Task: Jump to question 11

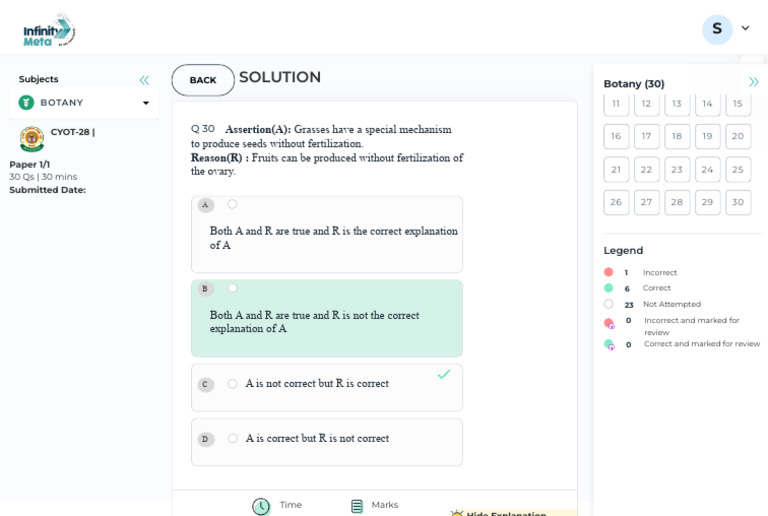Action: click(x=616, y=104)
